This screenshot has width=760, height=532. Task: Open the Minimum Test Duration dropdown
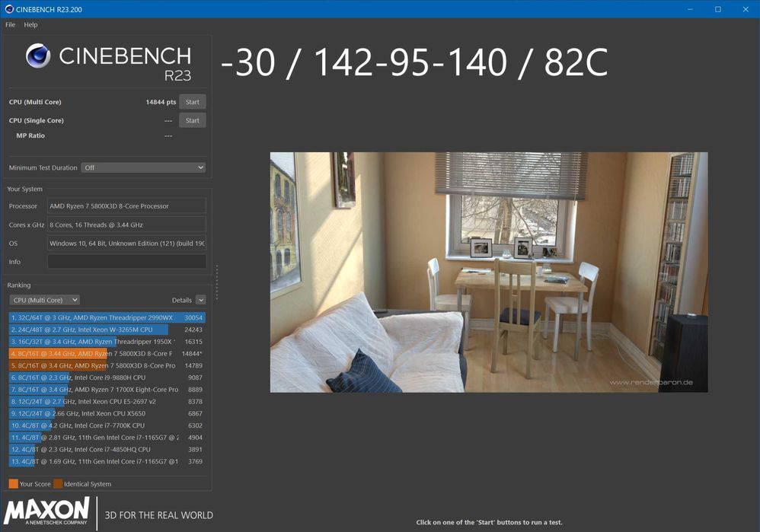click(x=143, y=167)
